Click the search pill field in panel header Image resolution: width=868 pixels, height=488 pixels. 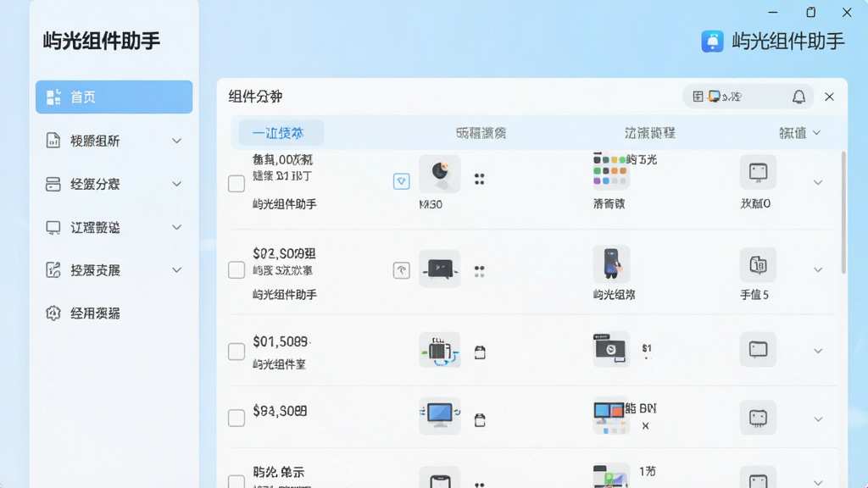click(x=748, y=97)
